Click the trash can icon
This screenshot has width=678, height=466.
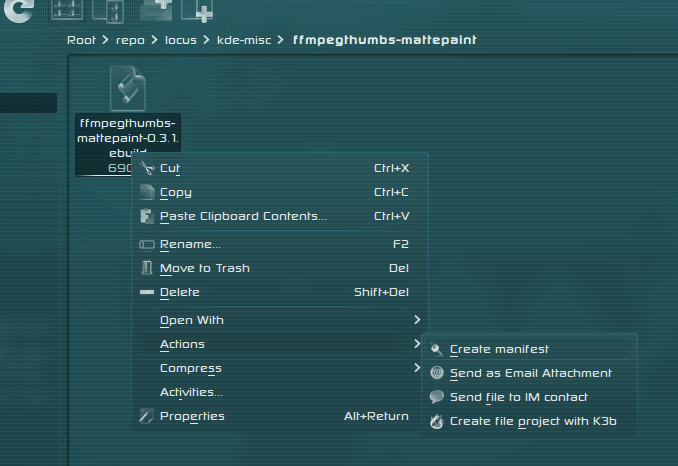point(147,268)
